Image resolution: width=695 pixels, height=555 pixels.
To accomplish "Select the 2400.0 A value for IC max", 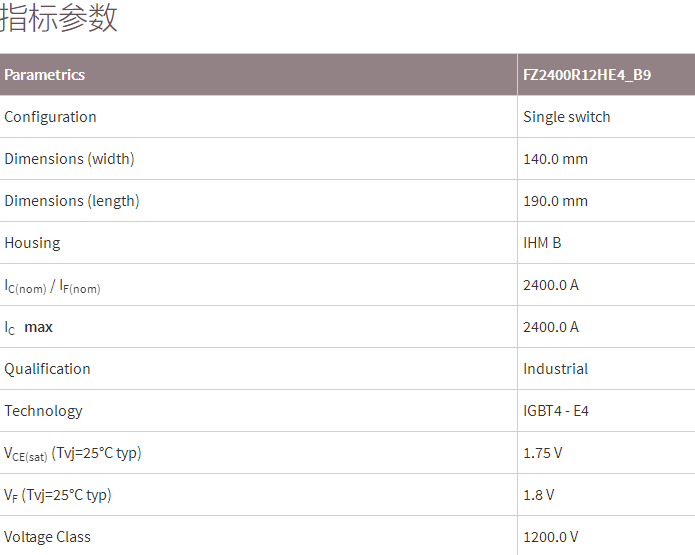I will (550, 327).
